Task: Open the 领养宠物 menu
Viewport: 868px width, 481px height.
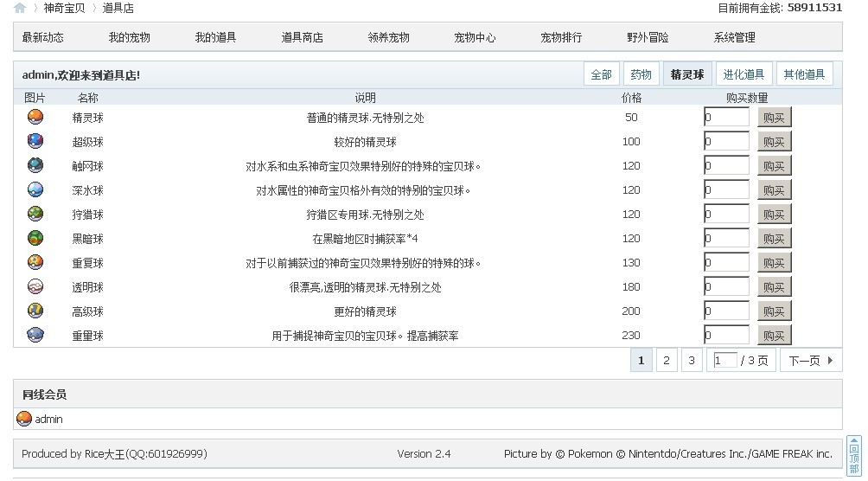Action: tap(388, 38)
